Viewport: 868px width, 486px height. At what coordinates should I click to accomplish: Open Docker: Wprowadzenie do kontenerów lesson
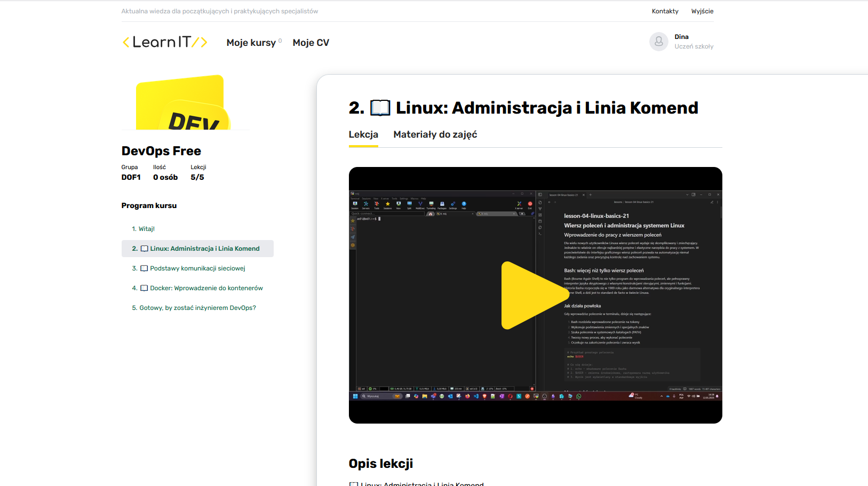click(x=206, y=288)
